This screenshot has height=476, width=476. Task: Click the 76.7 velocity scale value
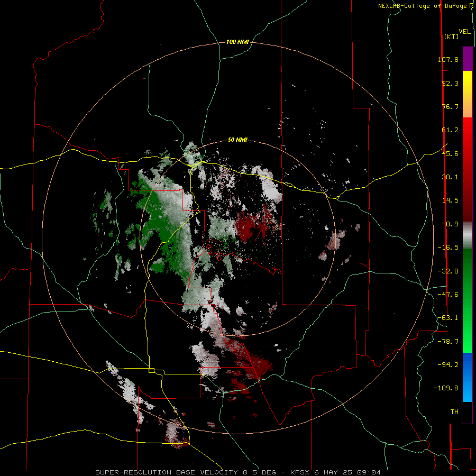pos(450,106)
